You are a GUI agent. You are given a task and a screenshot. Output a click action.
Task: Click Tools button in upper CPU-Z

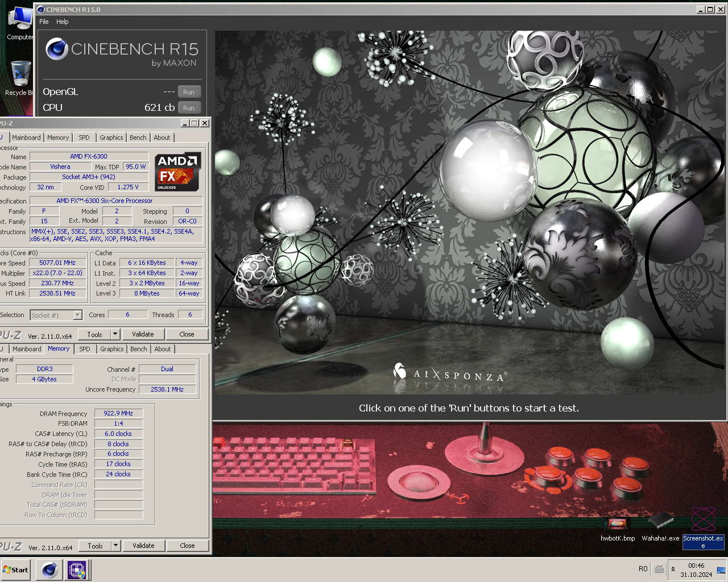click(94, 334)
